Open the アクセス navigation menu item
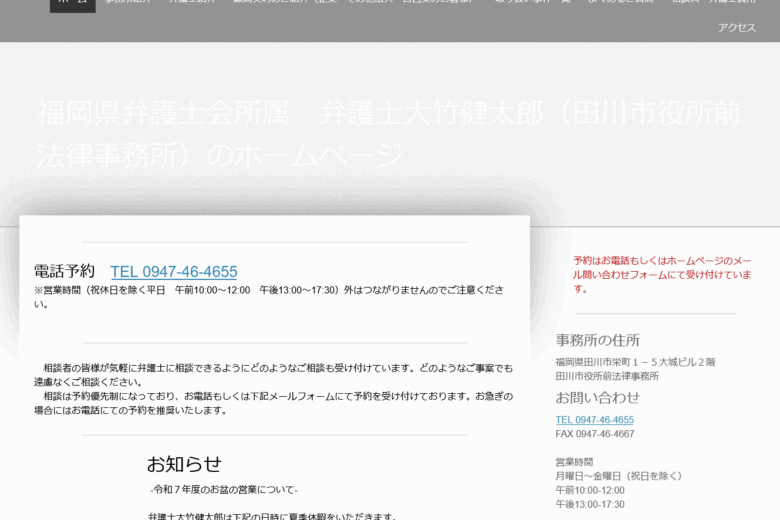The height and width of the screenshot is (520, 780). (x=736, y=28)
